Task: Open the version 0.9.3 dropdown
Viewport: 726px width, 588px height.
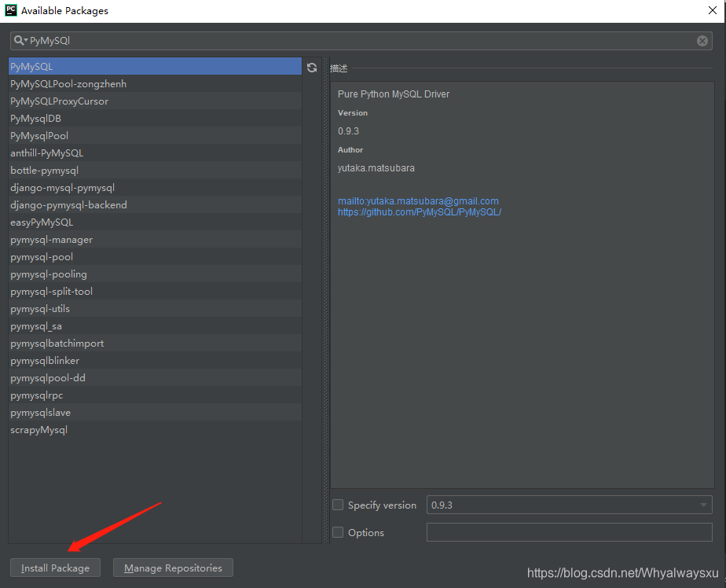Action: tap(569, 505)
